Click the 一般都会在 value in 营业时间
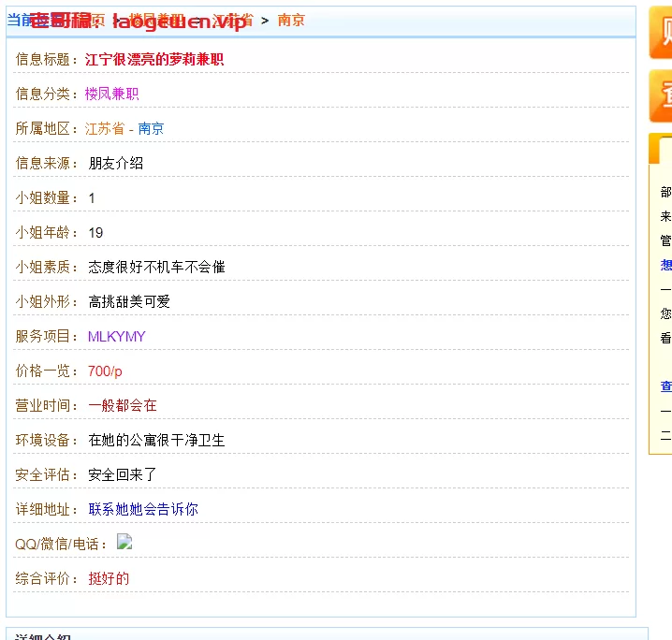The image size is (672, 640). (123, 405)
